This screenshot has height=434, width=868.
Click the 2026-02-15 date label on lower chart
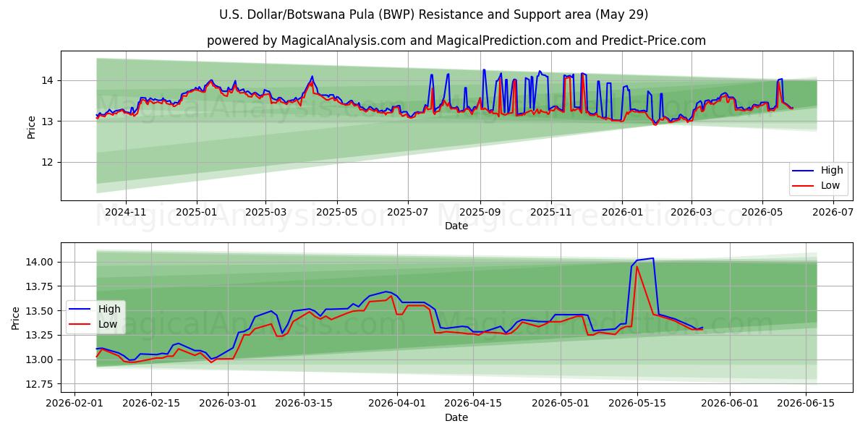150,404
